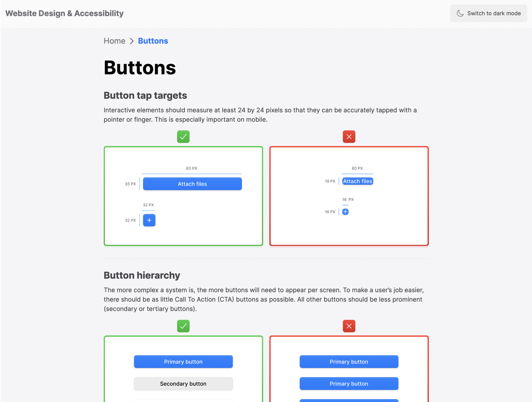Click the red X above bad hierarchy example
532x402 pixels.
click(349, 326)
